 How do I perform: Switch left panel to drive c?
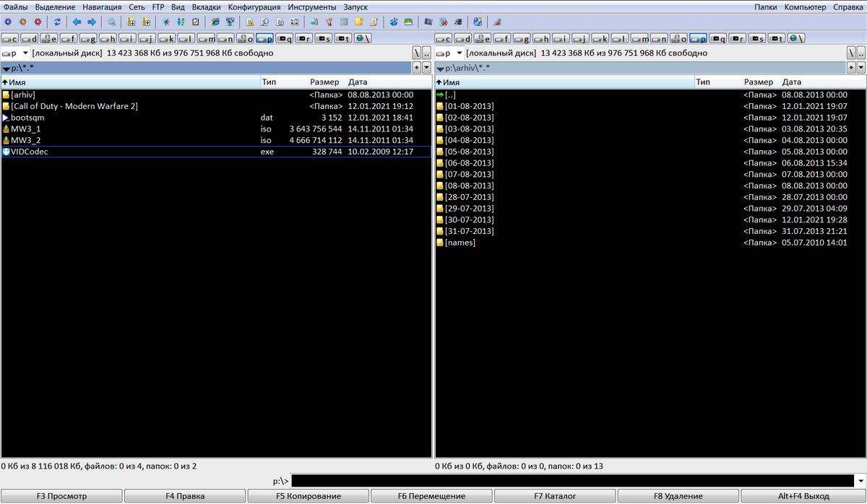coord(11,38)
